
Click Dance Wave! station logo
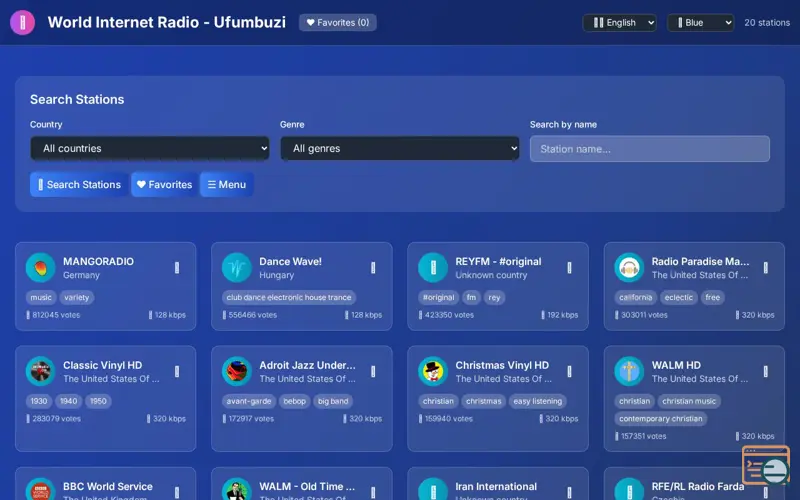(x=237, y=267)
